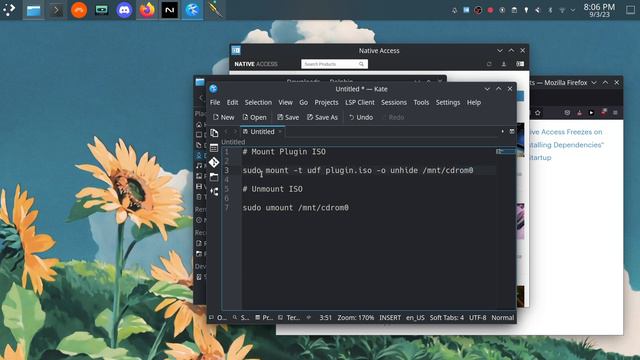Screen dimensions: 640x360
Task: Open the 'Access Freezes on' article link in Firefox
Action: (x=566, y=132)
